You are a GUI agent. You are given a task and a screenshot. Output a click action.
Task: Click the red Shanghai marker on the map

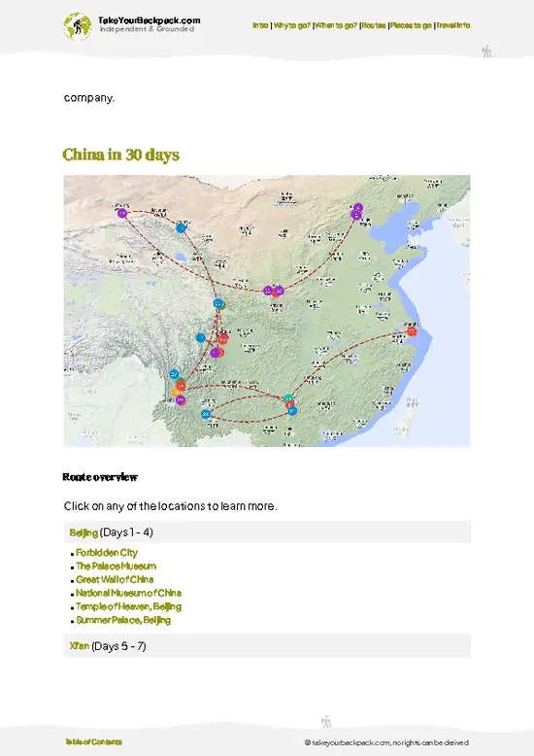pos(412,331)
